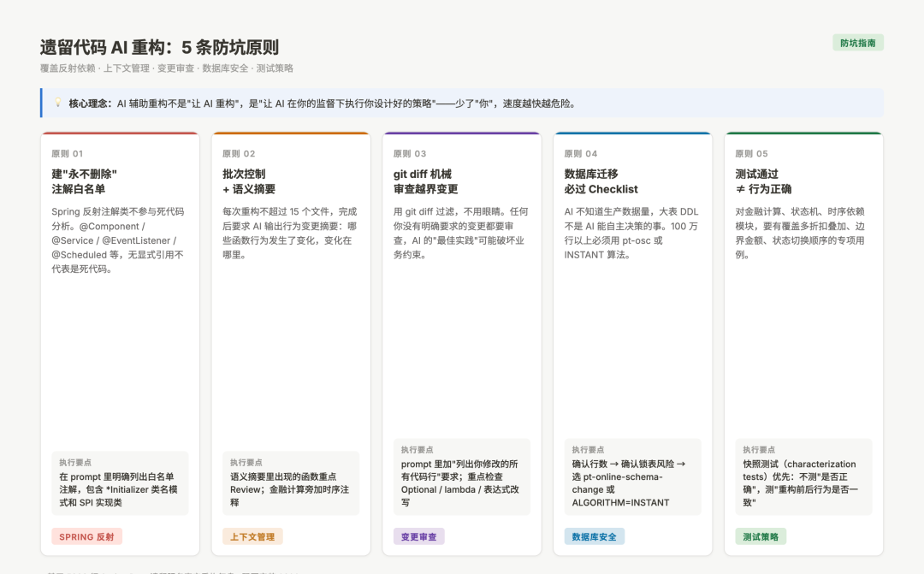Click paragraph starting 每次重构不超过 15 个文件
The image size is (924, 574).
coord(290,233)
